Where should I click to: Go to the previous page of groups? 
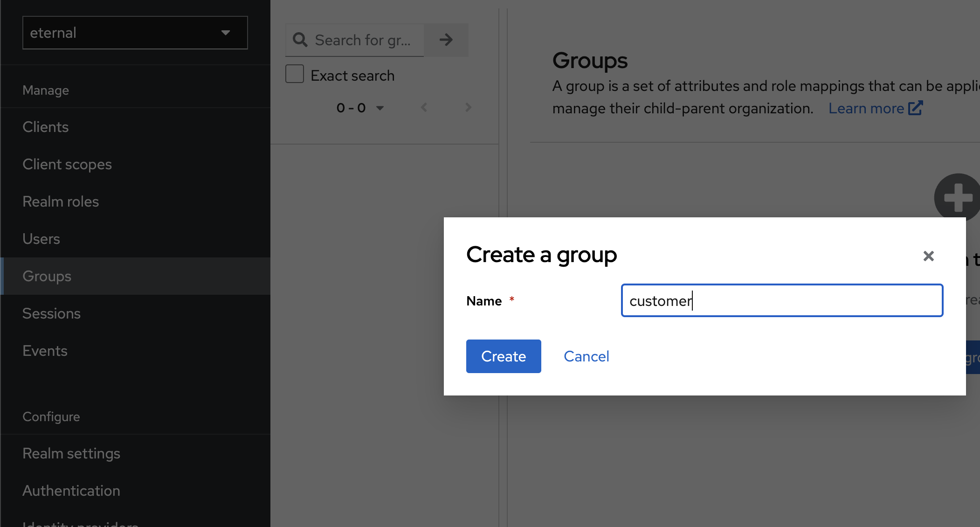click(x=424, y=108)
